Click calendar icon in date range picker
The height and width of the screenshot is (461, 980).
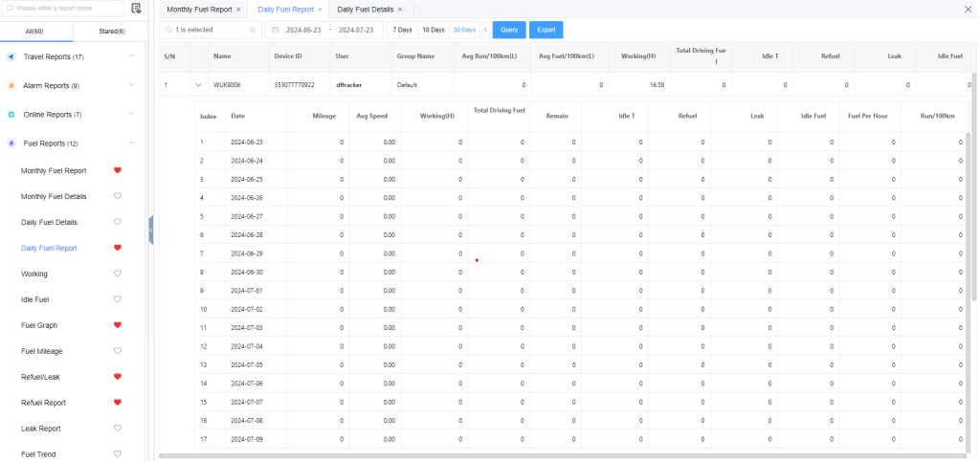click(x=276, y=30)
